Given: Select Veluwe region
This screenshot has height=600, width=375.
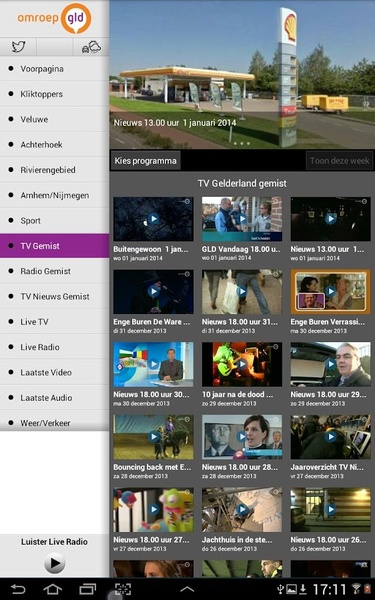Looking at the screenshot, I should tap(54, 119).
